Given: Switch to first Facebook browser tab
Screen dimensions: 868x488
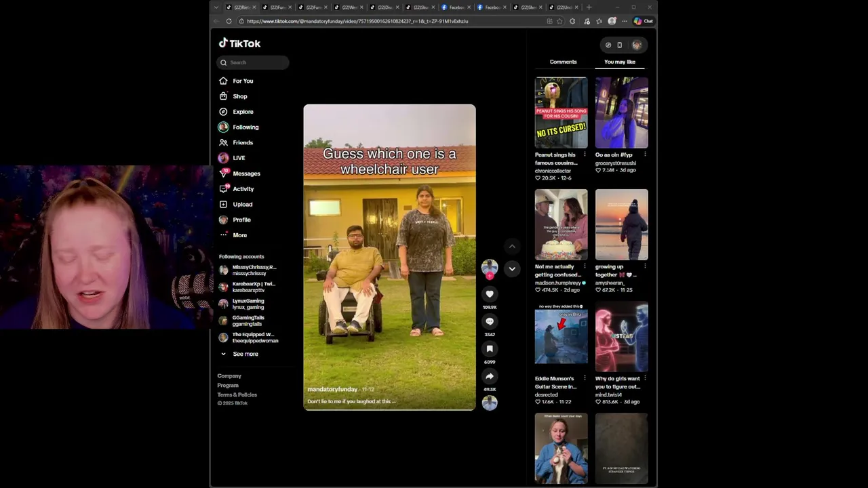Looking at the screenshot, I should tap(454, 7).
